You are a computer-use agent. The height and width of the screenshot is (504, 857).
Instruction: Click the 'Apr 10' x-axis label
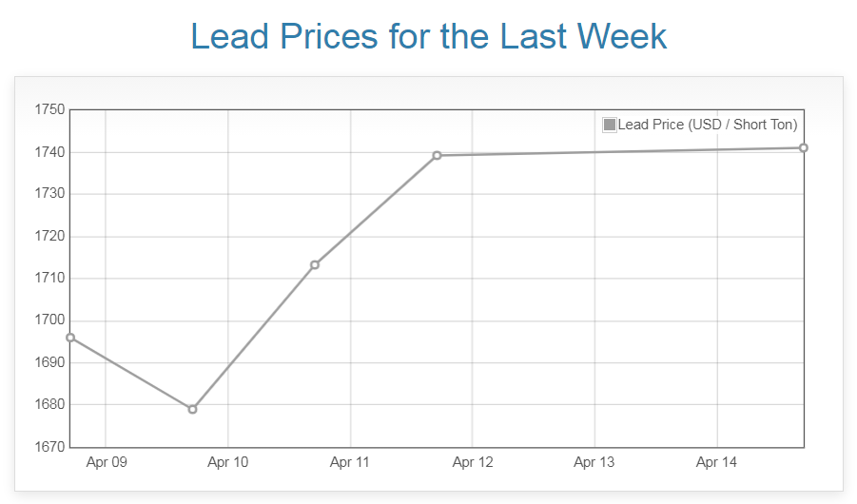tap(228, 463)
